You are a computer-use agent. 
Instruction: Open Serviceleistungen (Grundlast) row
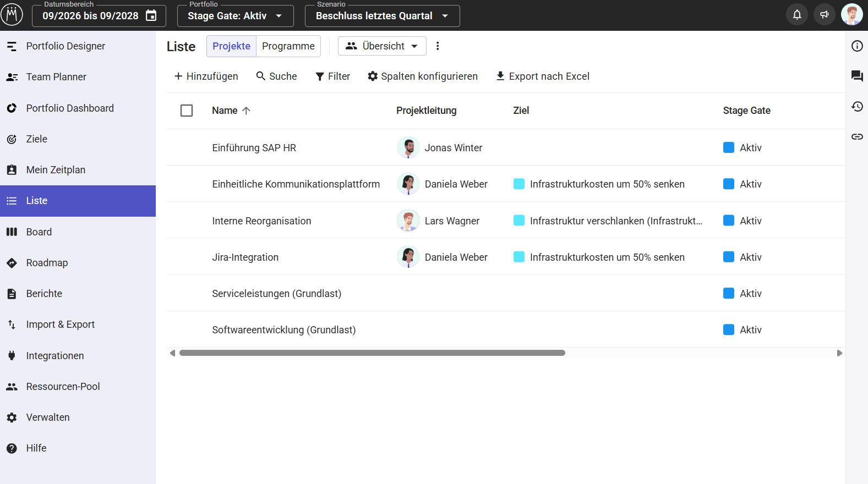[x=276, y=294]
